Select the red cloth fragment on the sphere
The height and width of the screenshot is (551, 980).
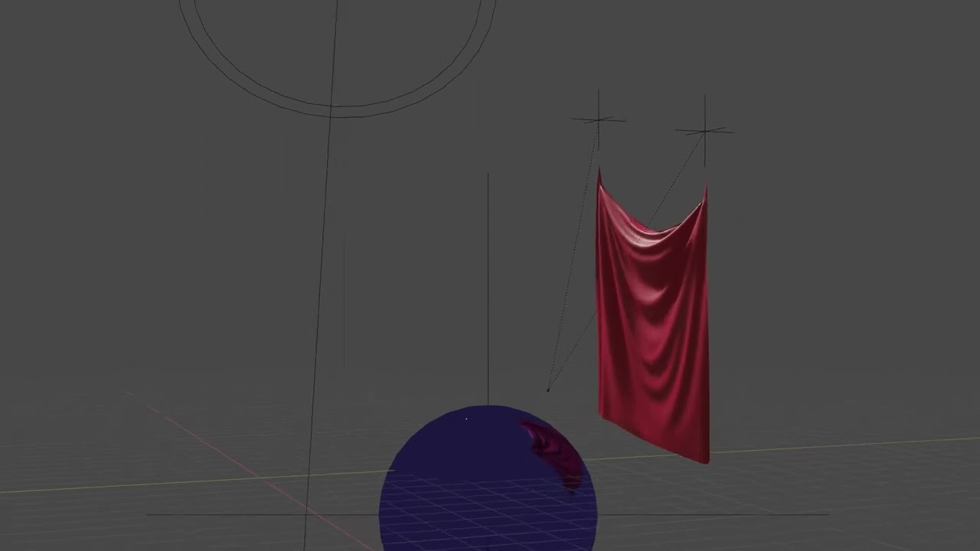click(555, 455)
